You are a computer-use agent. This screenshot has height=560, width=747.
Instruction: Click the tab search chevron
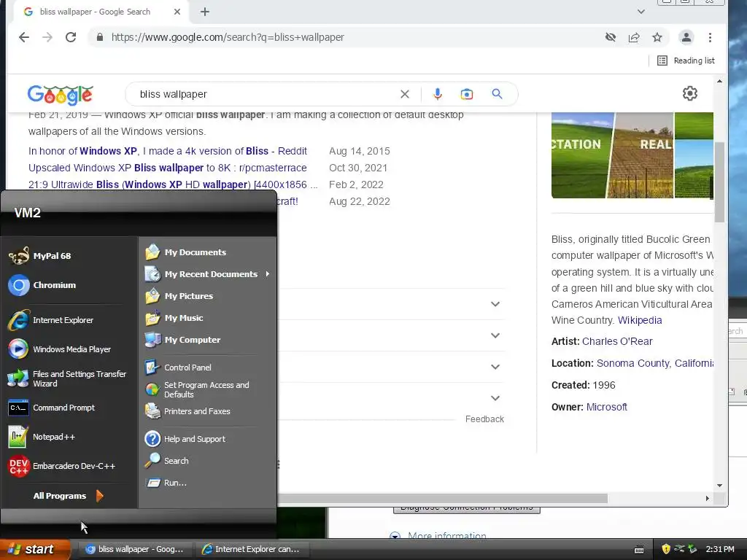tap(641, 12)
